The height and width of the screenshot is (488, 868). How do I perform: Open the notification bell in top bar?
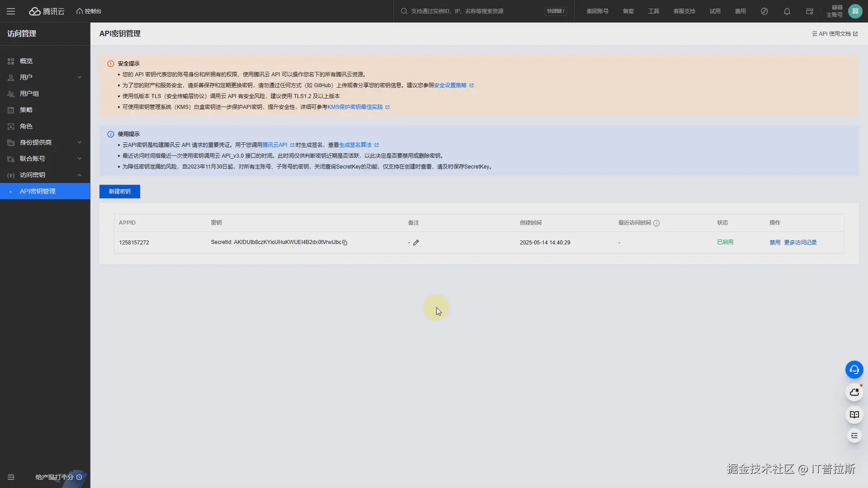787,11
